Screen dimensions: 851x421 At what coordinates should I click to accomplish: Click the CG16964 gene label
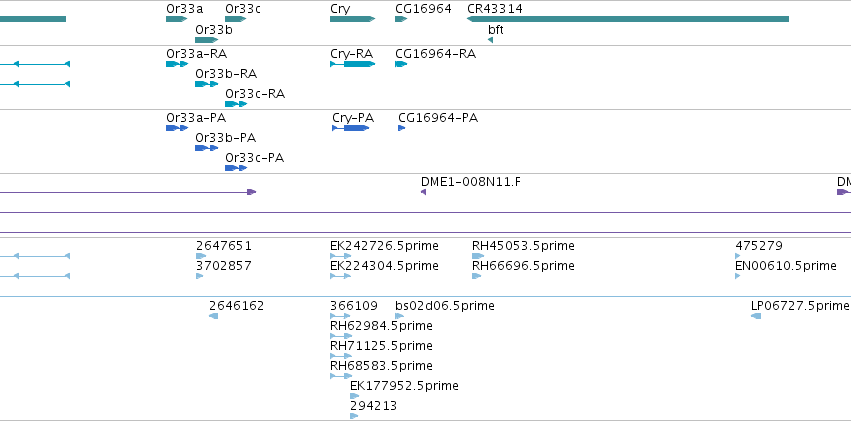coord(423,8)
